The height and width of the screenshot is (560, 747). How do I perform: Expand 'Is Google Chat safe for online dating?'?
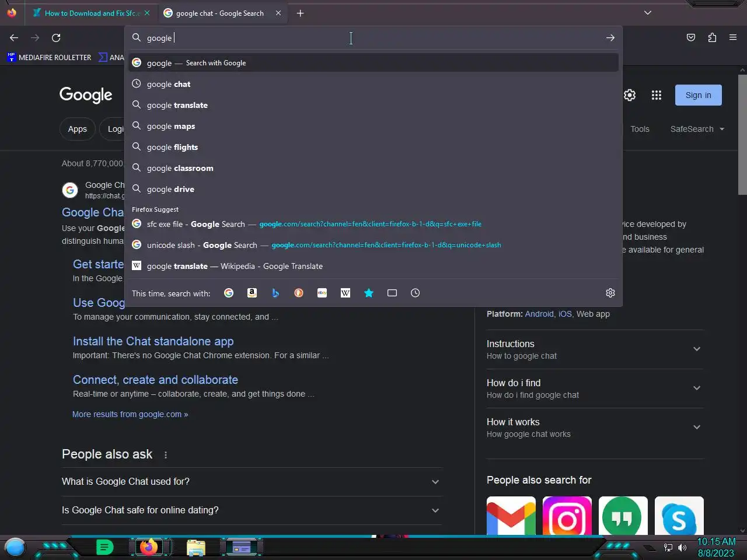(x=252, y=510)
